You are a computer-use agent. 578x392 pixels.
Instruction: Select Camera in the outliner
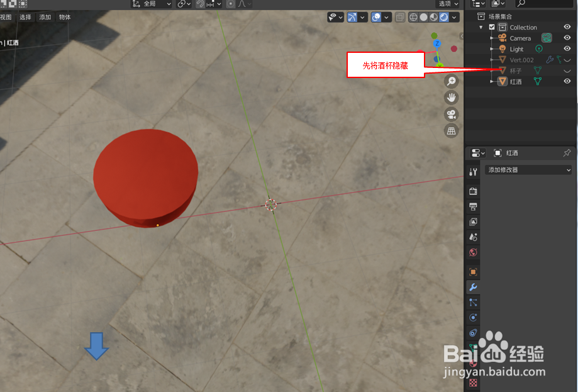[520, 38]
